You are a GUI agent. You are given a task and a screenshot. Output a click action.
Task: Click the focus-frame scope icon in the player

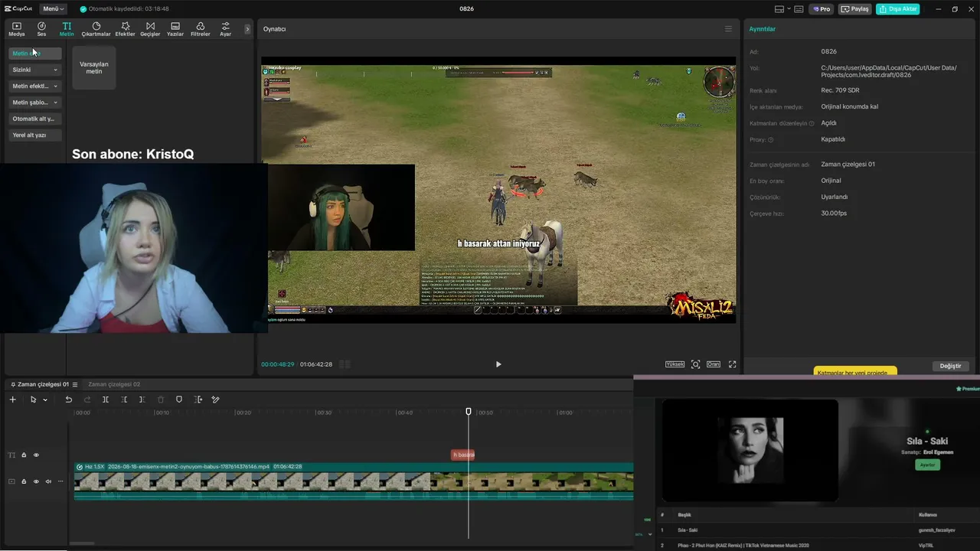(x=696, y=364)
